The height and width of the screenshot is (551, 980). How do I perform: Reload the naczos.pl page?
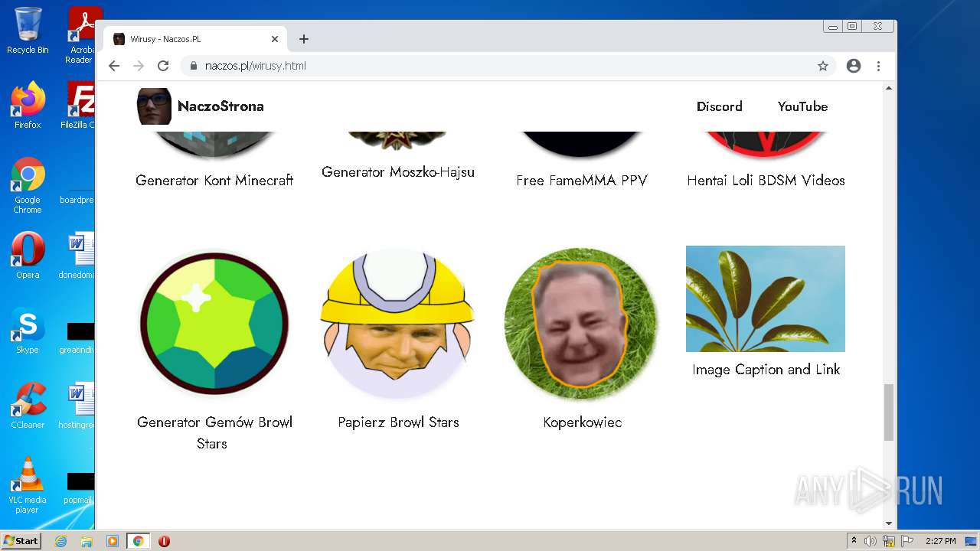(x=163, y=66)
